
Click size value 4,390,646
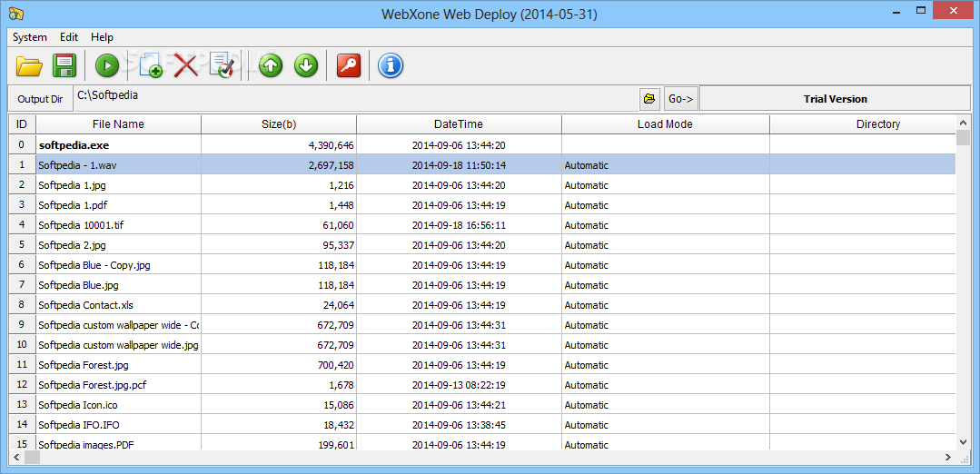[x=332, y=145]
